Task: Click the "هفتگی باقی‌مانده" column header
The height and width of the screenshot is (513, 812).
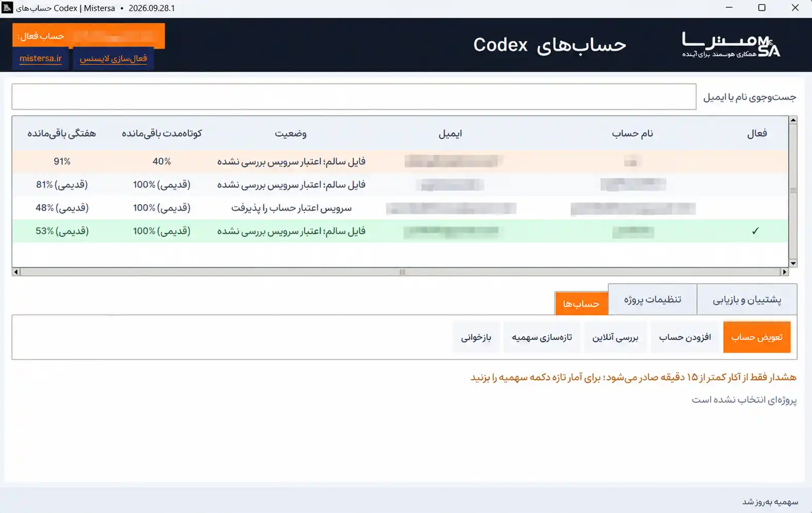Action: [x=62, y=133]
